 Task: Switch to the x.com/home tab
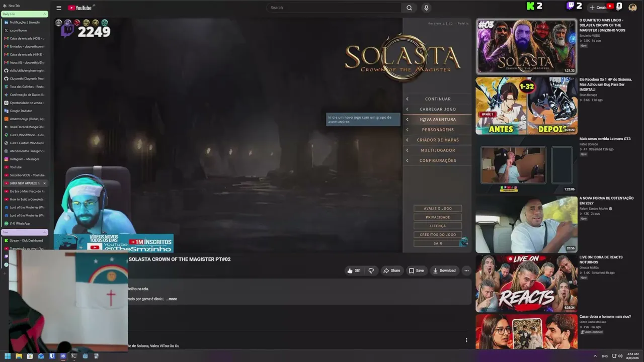click(x=25, y=30)
